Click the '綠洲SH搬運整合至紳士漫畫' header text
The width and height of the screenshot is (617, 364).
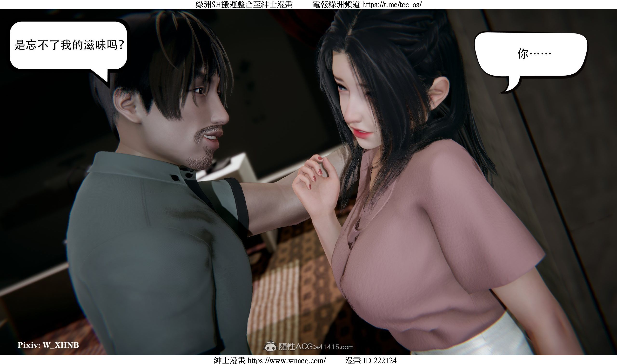pyautogui.click(x=244, y=5)
